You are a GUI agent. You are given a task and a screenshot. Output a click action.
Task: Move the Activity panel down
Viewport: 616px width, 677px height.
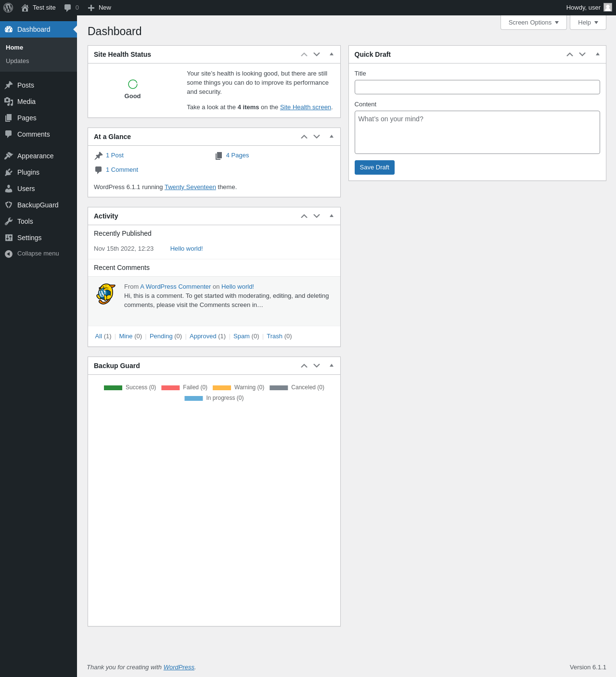click(317, 216)
